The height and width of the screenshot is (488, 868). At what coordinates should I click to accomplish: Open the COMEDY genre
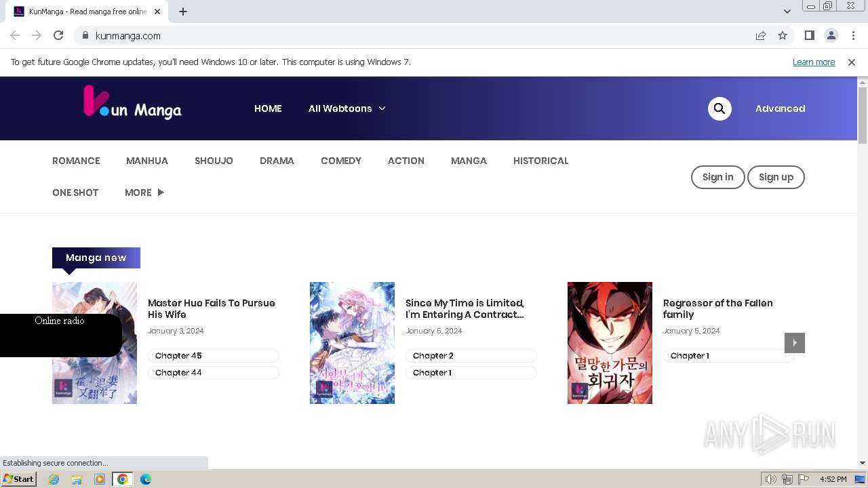[x=341, y=161]
